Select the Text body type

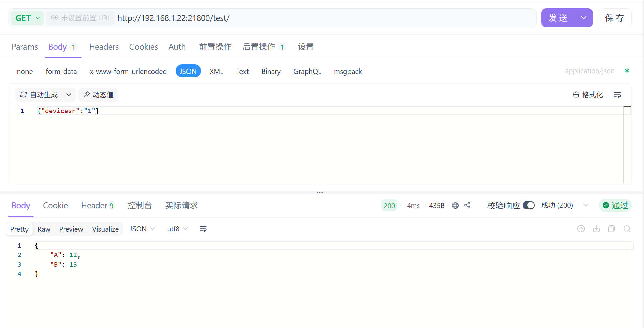(242, 72)
